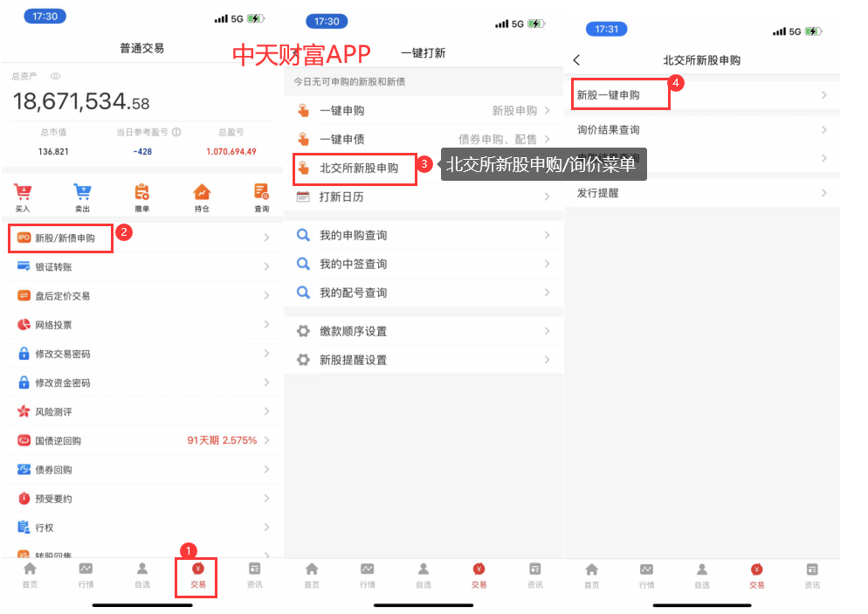The height and width of the screenshot is (614, 868).
Task: Switch to 交易 tab in left screen
Action: click(197, 576)
